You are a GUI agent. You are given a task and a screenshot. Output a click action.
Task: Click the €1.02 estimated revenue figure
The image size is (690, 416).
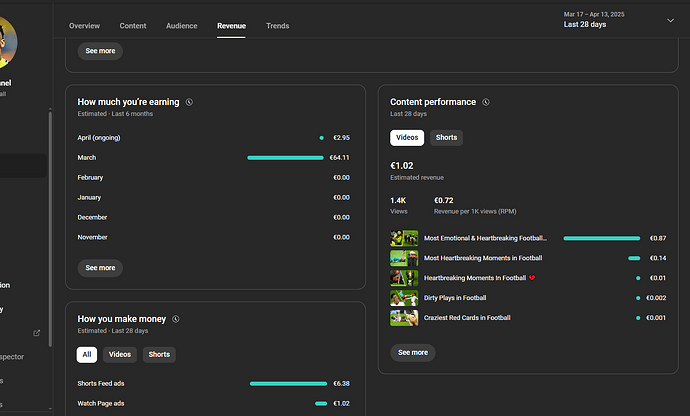coord(402,166)
